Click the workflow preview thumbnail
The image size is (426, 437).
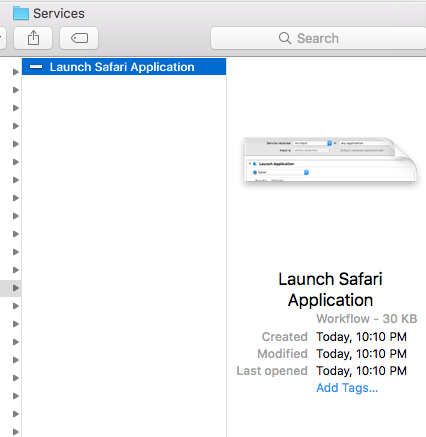click(330, 159)
